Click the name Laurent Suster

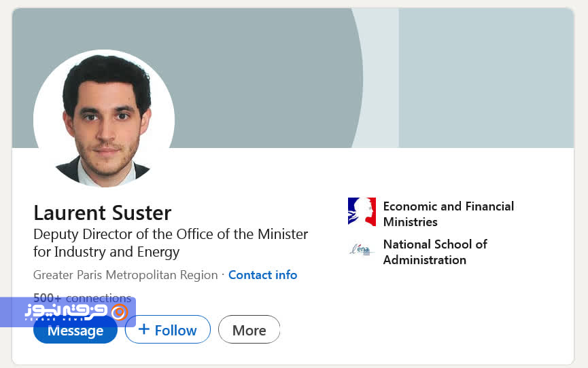click(x=102, y=213)
